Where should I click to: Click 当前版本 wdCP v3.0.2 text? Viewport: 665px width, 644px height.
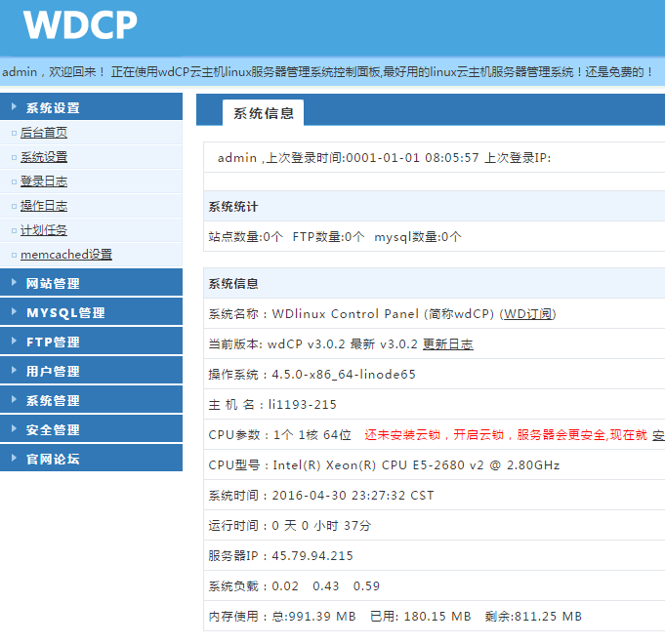[276, 344]
